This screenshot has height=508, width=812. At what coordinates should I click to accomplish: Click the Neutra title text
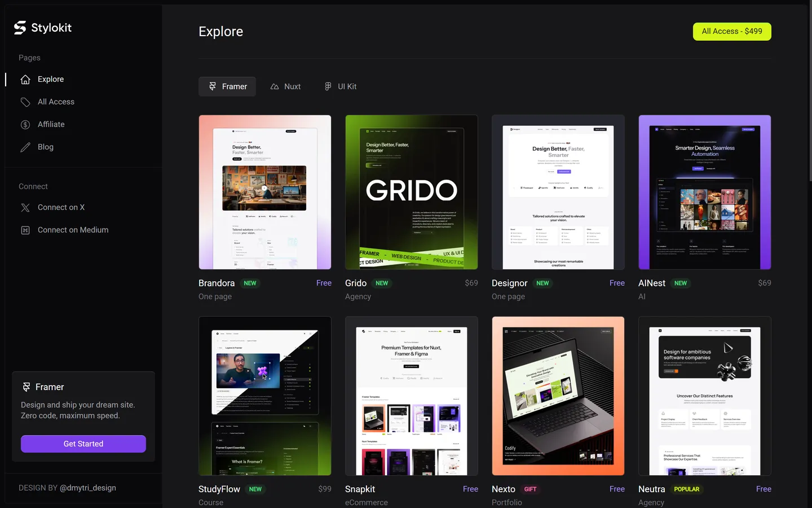click(x=652, y=489)
